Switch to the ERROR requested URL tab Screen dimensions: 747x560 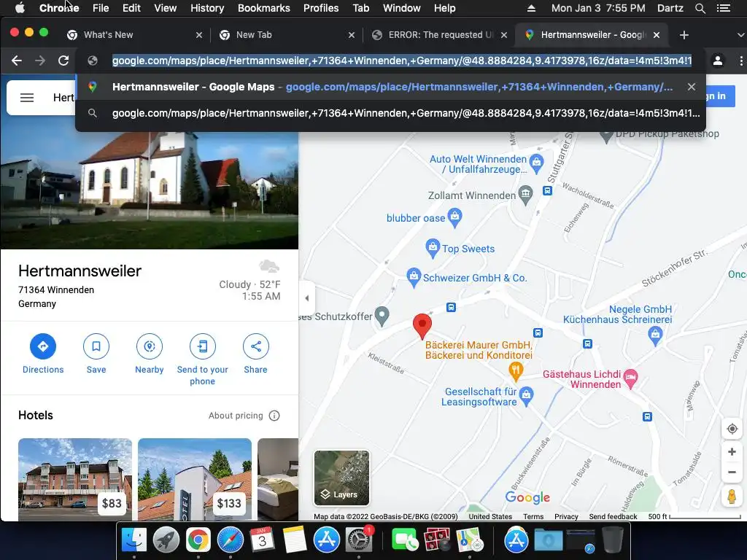(438, 35)
